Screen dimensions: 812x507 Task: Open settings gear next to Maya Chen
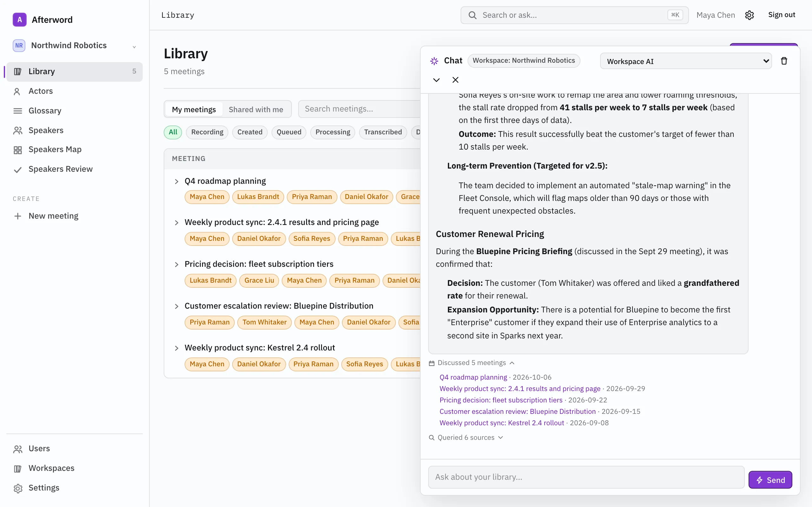[x=749, y=15]
